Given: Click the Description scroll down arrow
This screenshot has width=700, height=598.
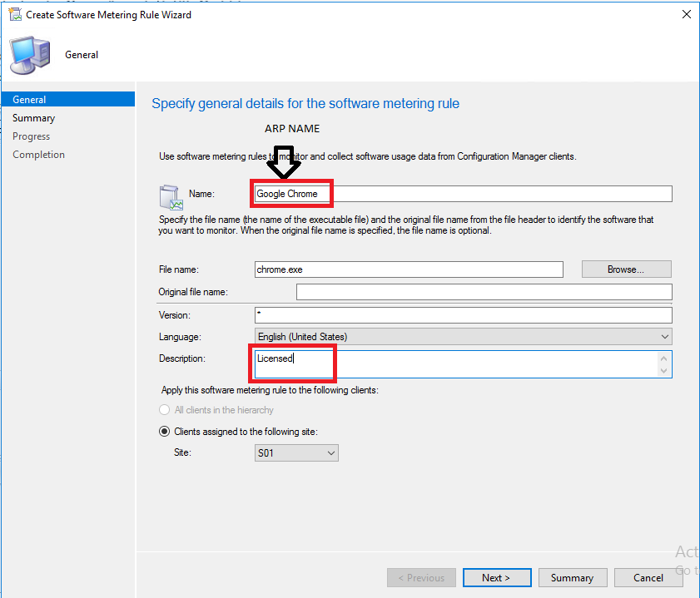Looking at the screenshot, I should [x=663, y=371].
